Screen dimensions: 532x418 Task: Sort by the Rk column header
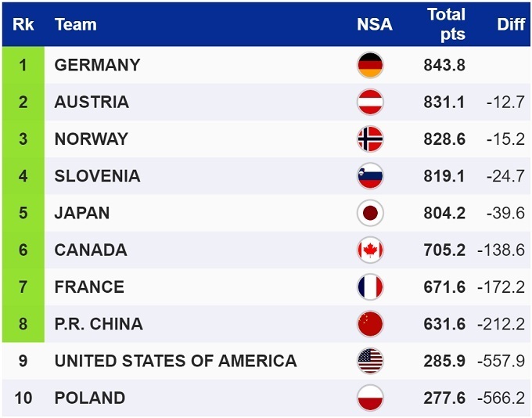click(x=23, y=24)
